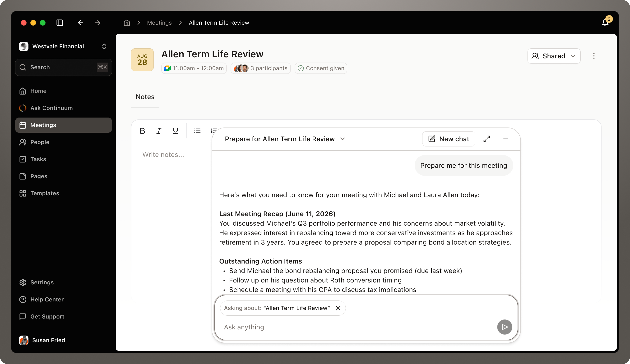Image resolution: width=630 pixels, height=364 pixels.
Task: Open Tasks in sidebar
Action: coord(64,159)
